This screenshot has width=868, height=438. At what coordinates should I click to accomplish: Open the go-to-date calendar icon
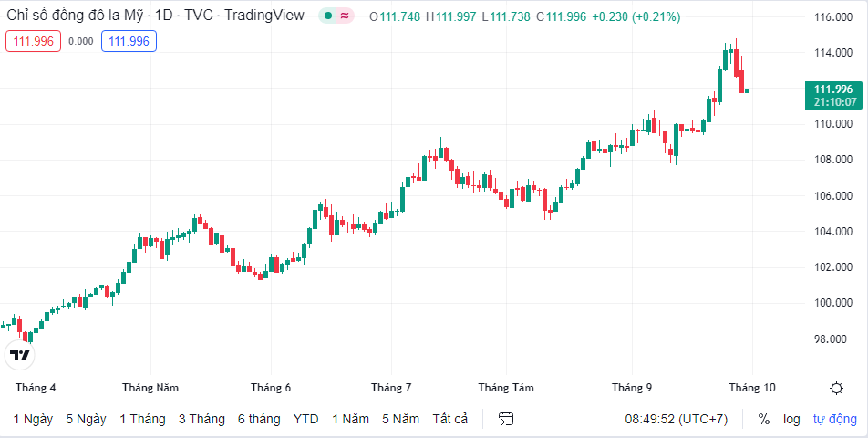pos(506,419)
